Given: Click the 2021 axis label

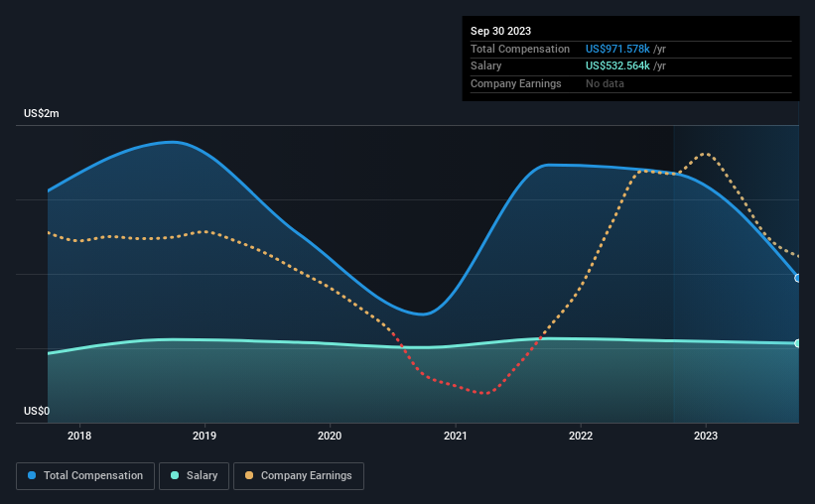Looking at the screenshot, I should point(456,436).
